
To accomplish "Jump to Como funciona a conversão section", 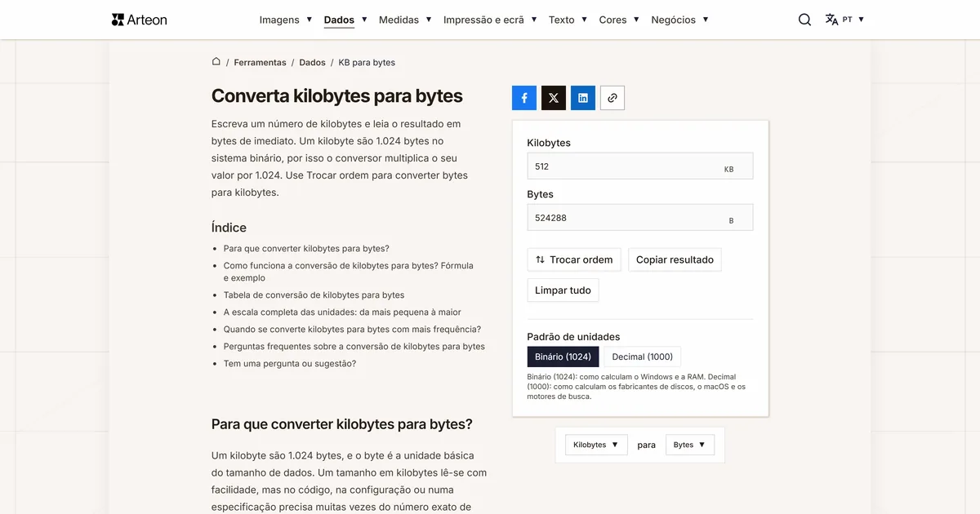I will [349, 272].
